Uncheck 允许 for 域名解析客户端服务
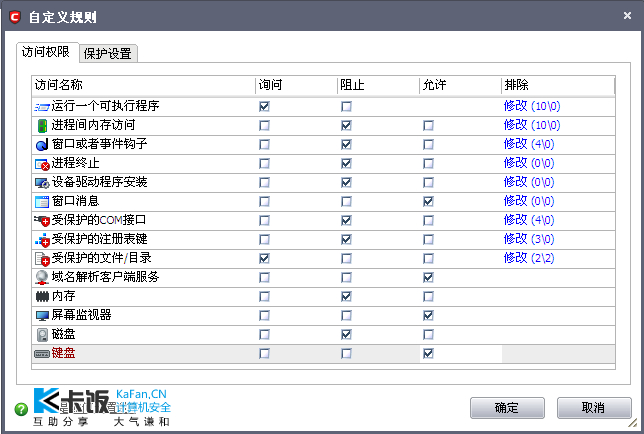This screenshot has height=434, width=644. (428, 278)
